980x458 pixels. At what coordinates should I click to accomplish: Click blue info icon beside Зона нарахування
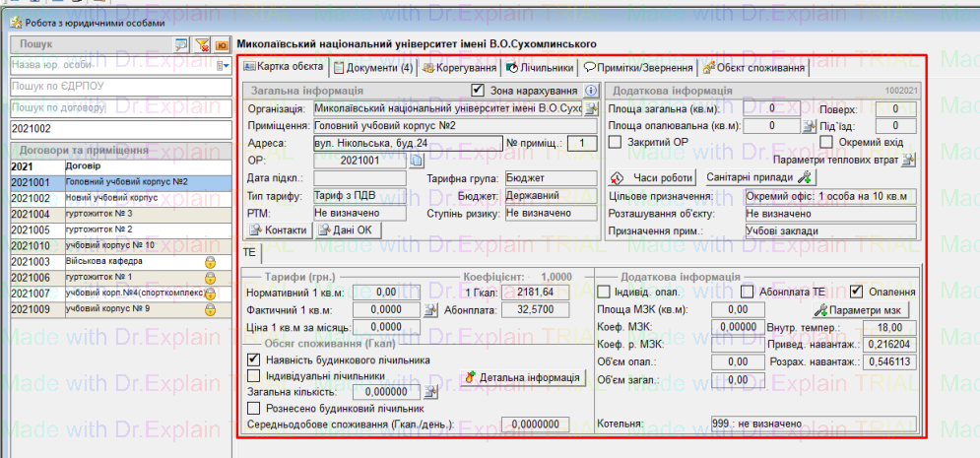pos(591,91)
